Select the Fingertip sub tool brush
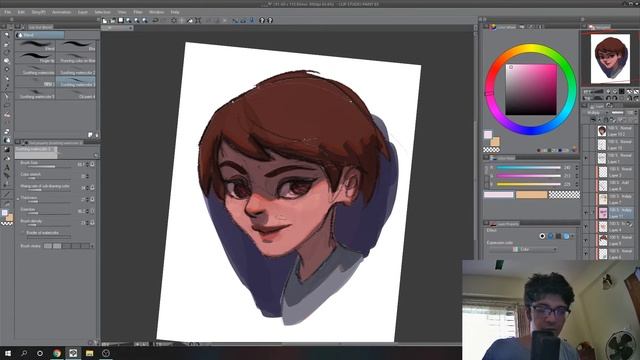The width and height of the screenshot is (640, 360). click(36, 58)
